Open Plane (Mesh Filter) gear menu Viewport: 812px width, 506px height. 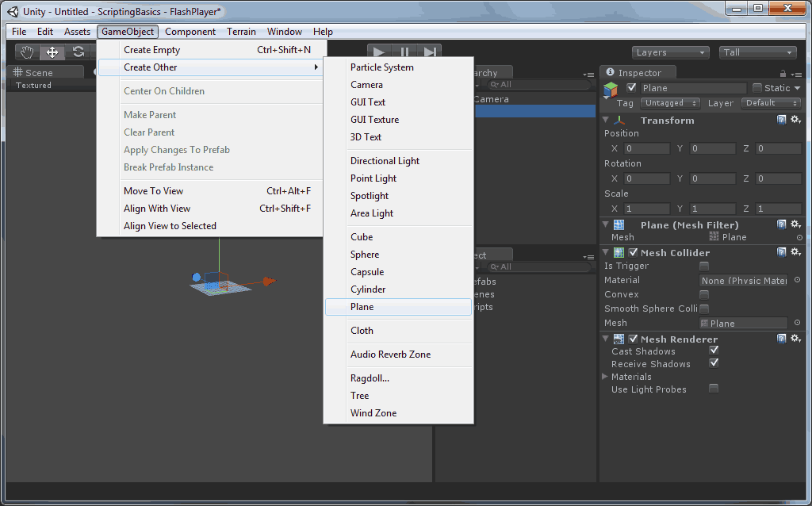796,224
